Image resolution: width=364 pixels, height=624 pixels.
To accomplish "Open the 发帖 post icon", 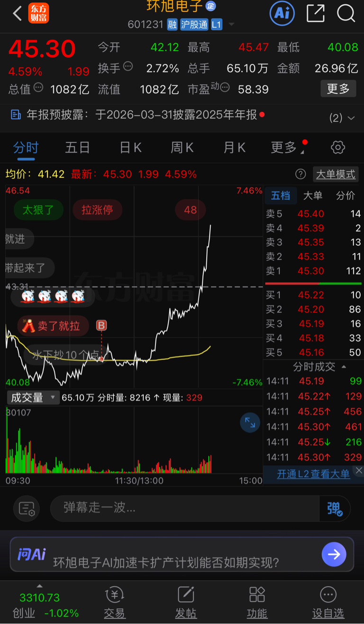I will [186, 602].
